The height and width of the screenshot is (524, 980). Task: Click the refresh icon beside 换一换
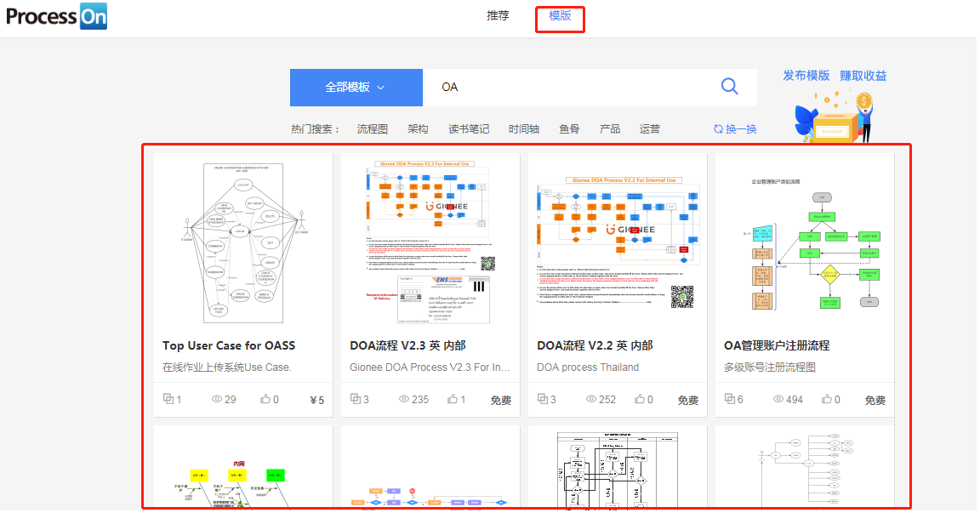click(718, 128)
